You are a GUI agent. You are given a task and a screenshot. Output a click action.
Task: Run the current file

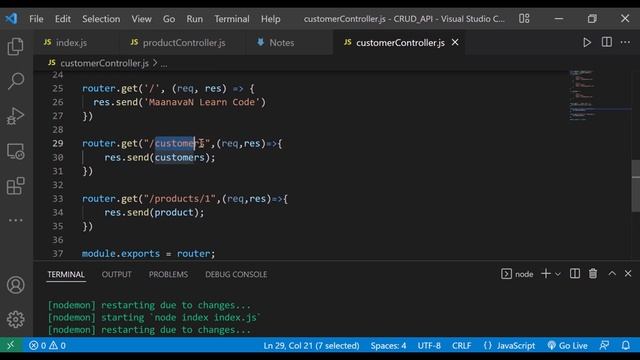pos(587,42)
